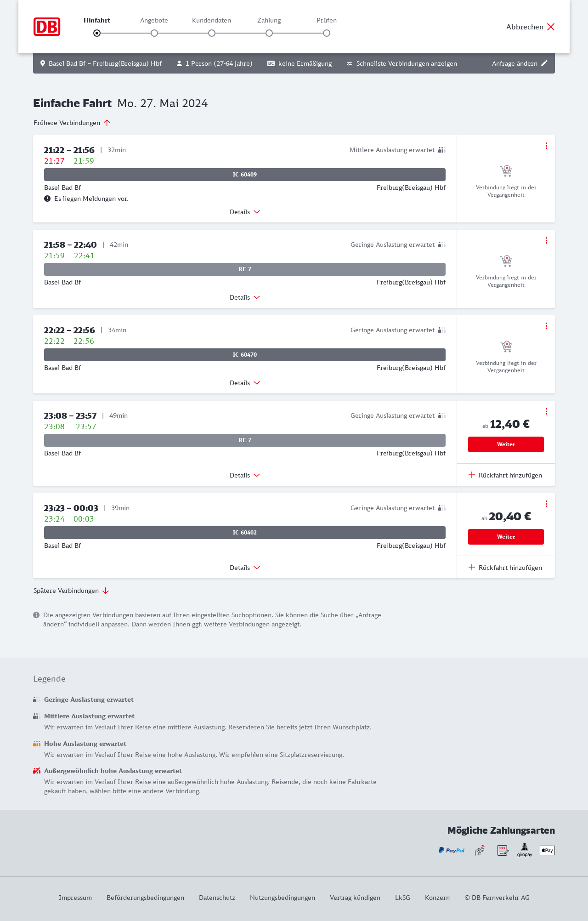Click the Abbrechen close icon

click(551, 27)
